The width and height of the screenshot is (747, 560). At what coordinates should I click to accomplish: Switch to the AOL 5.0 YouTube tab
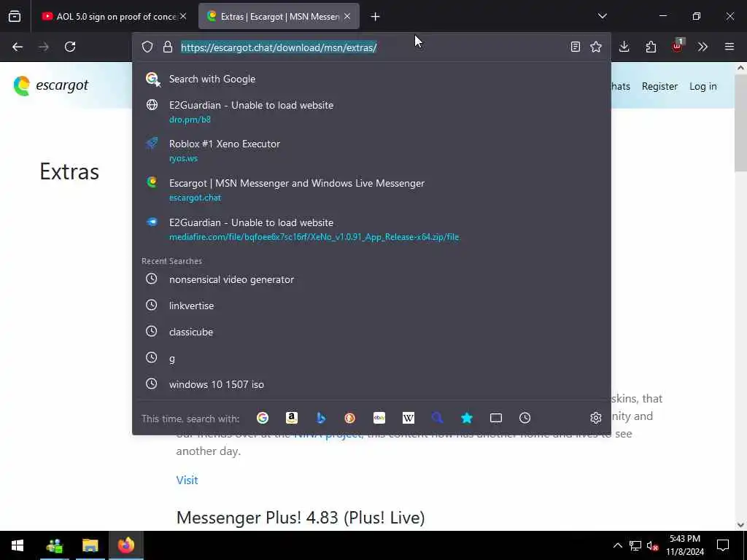coord(115,17)
